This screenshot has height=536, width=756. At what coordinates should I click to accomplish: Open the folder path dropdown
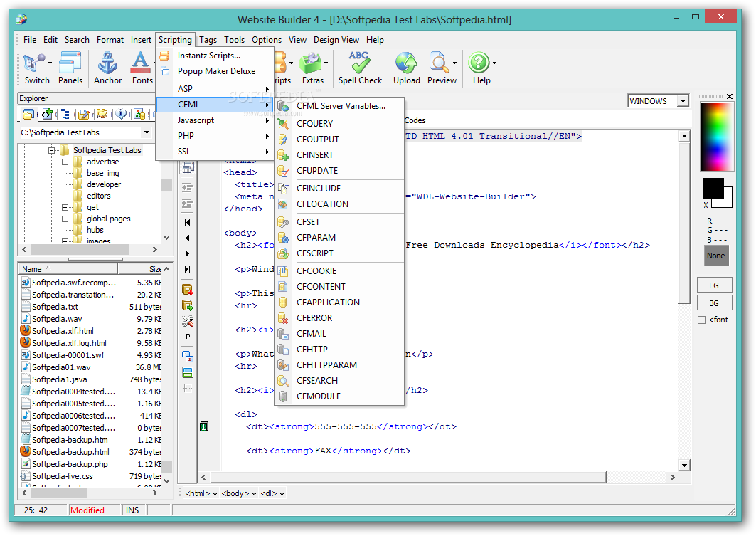[x=147, y=132]
